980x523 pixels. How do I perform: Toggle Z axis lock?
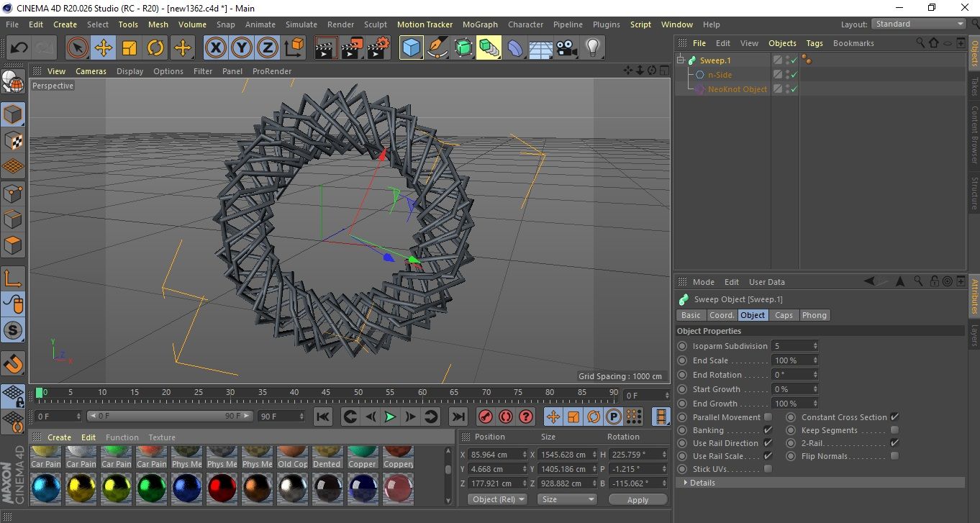point(267,48)
